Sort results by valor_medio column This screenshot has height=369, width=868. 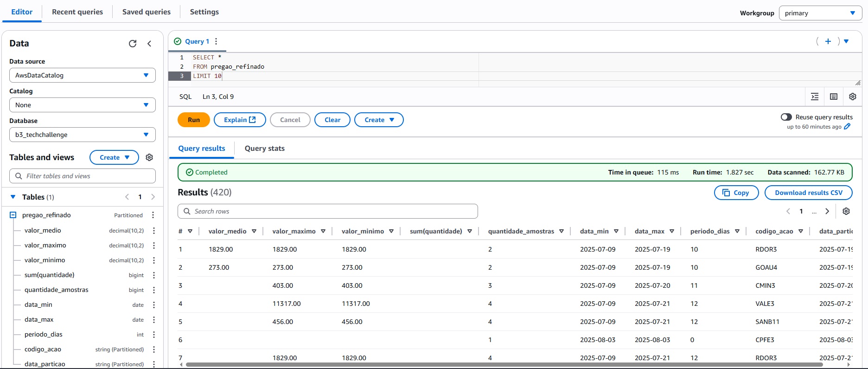(254, 231)
